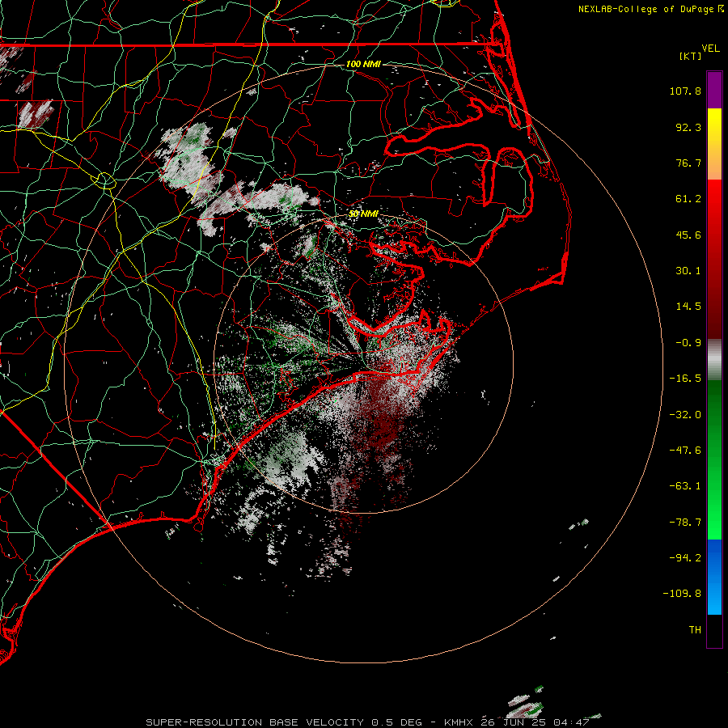Click the -47.6 velocity scale value
The width and height of the screenshot is (728, 728).
(685, 451)
